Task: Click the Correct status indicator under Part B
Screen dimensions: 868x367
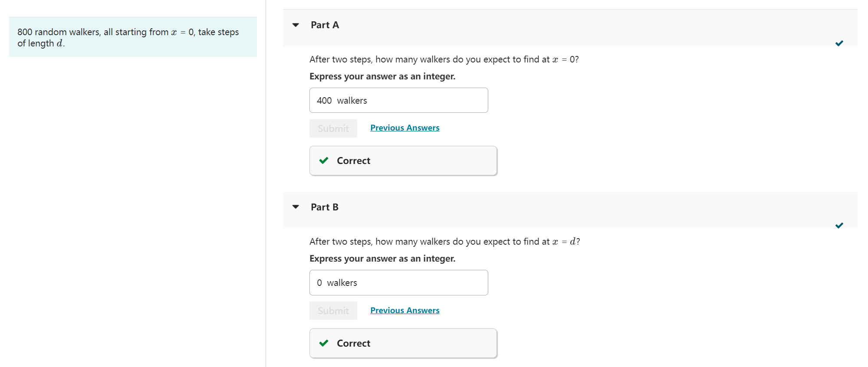Action: point(403,343)
